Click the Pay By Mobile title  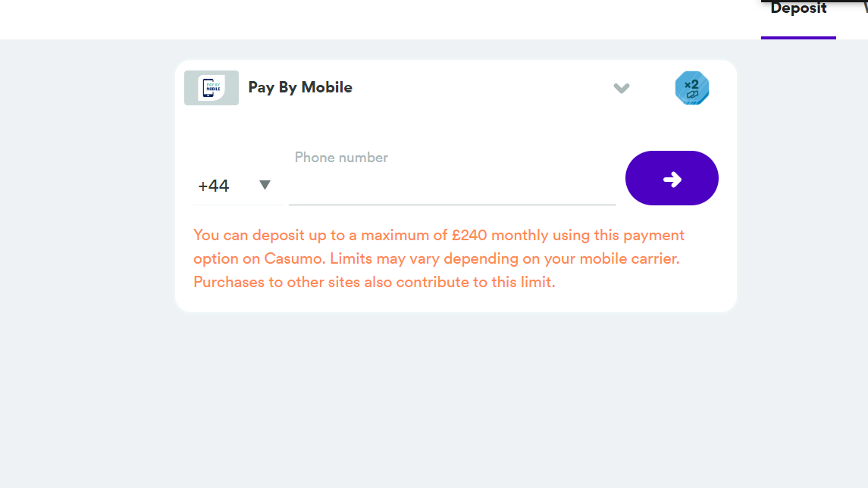pyautogui.click(x=300, y=87)
